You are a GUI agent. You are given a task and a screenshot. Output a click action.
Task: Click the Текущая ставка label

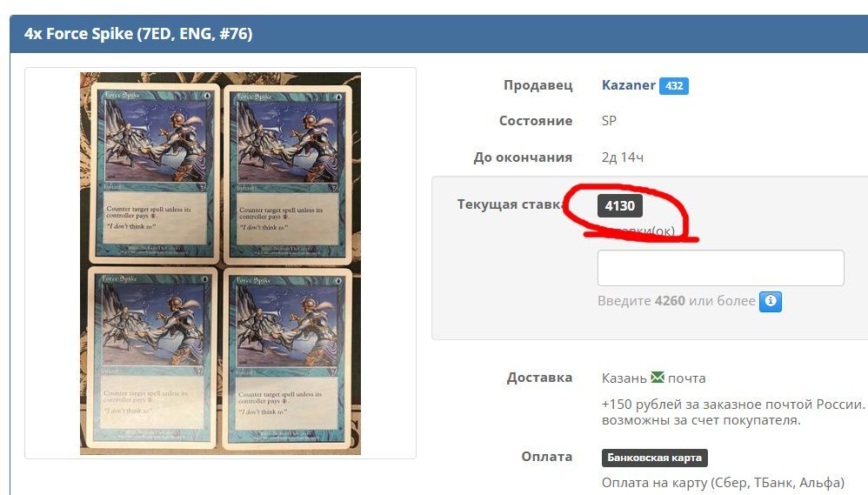tap(510, 204)
